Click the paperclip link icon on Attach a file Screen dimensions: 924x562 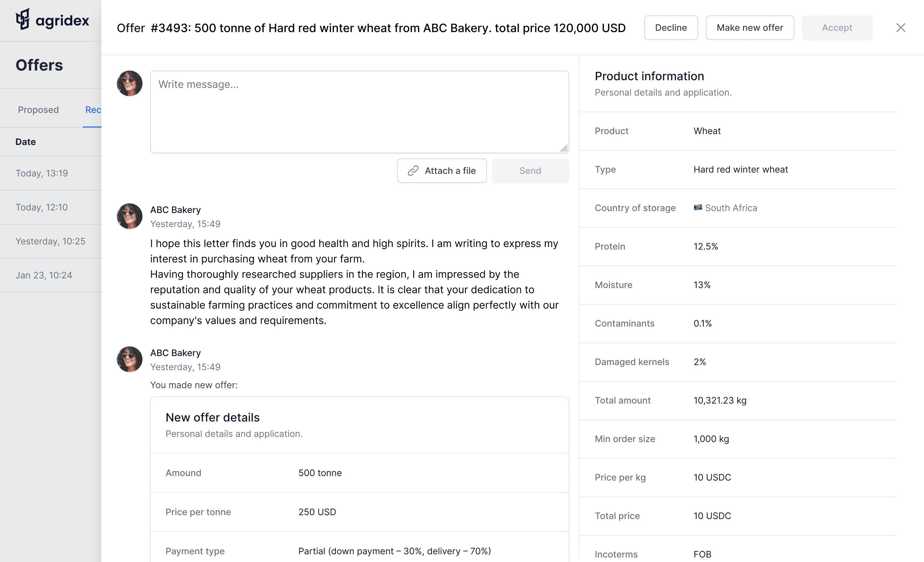(x=413, y=171)
